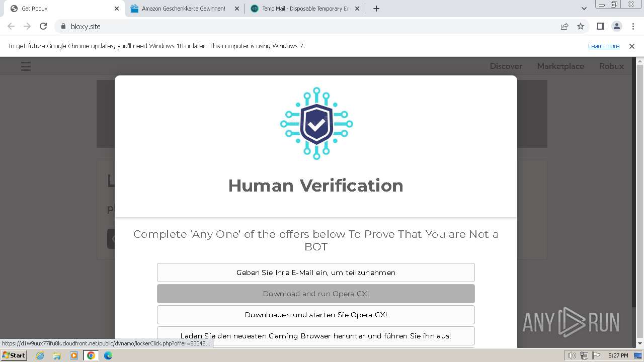Close the Temp Mail tab
Viewport: 644px width, 362px height.
pos(357,9)
